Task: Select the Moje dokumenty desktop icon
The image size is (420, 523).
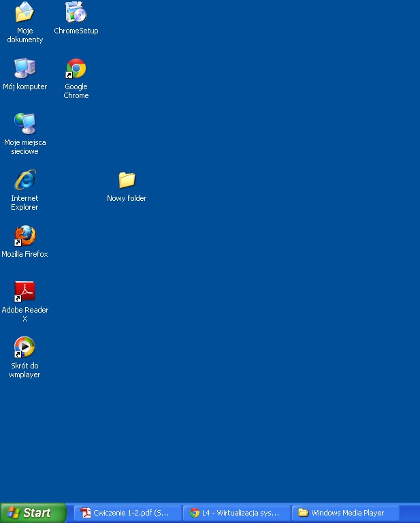Action: pyautogui.click(x=25, y=12)
